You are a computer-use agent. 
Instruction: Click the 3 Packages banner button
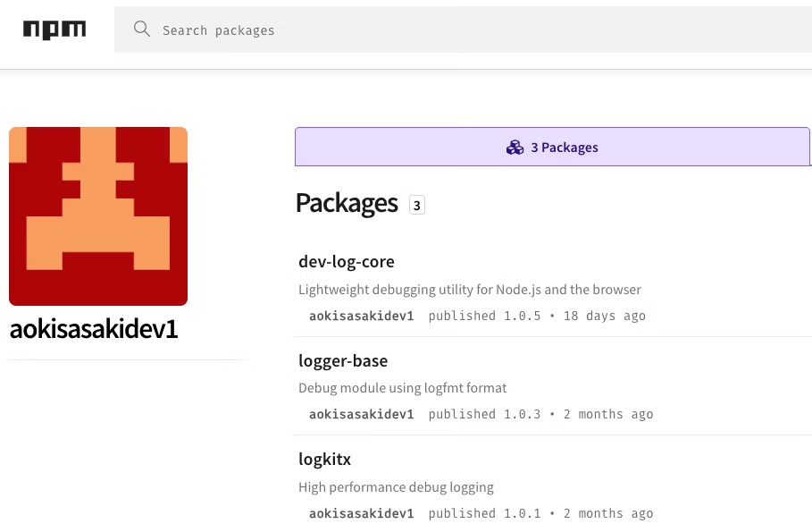pyautogui.click(x=552, y=147)
